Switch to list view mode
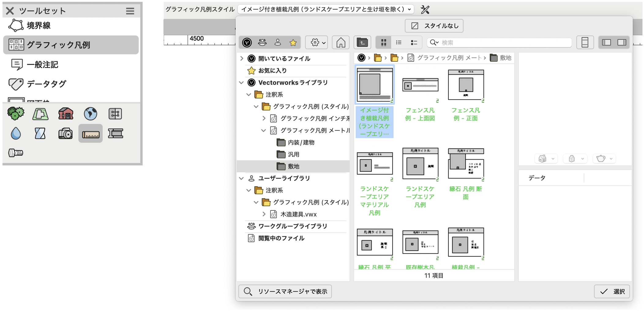The image size is (644, 321). coord(399,43)
